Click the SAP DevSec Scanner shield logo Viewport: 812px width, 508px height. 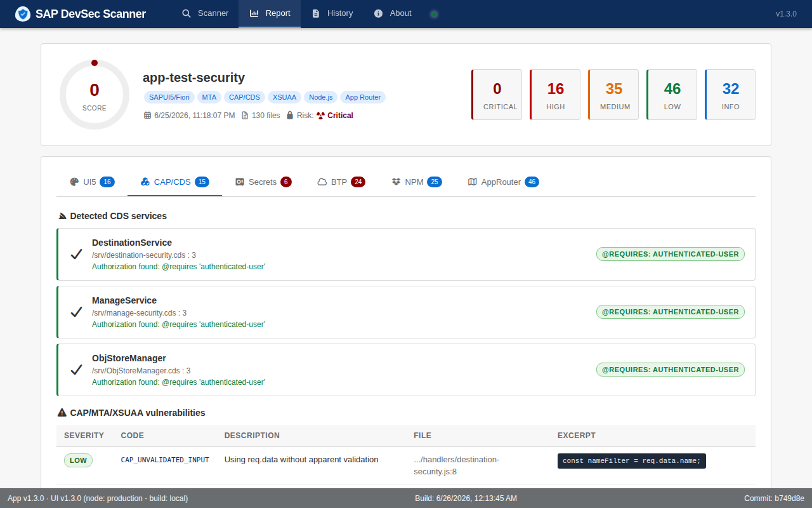[23, 14]
